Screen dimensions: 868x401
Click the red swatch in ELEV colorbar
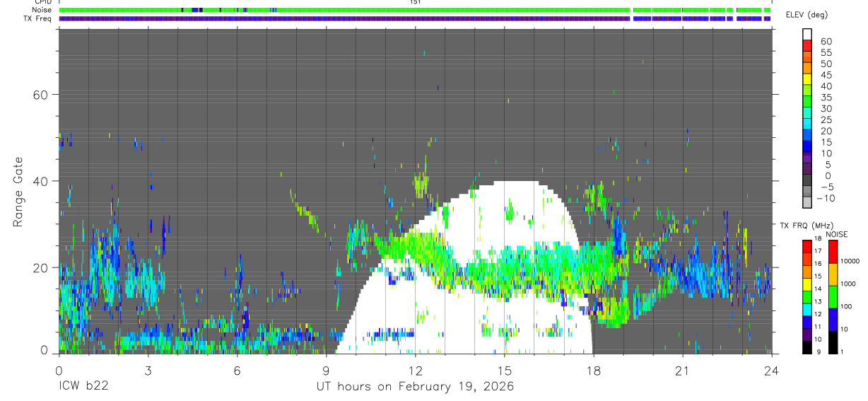807,45
